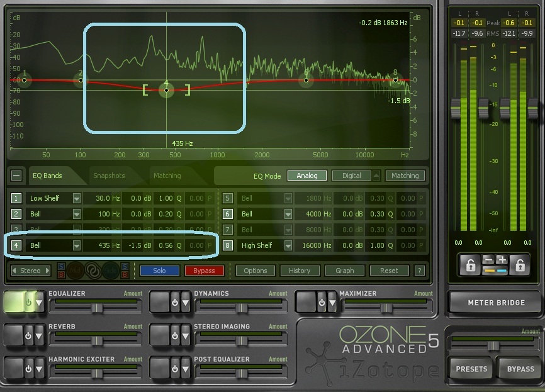
Task: Toggle EQ band 2 enable button
Action: coord(16,214)
